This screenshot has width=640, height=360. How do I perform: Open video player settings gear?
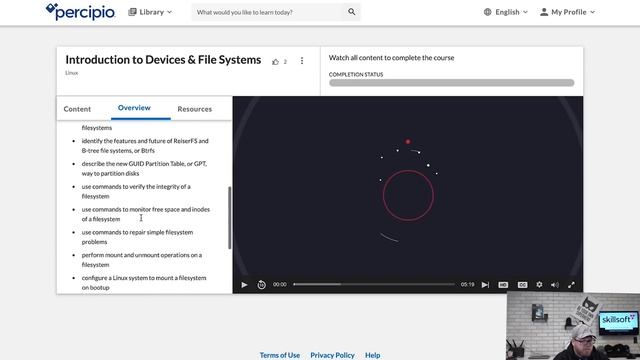coord(539,284)
